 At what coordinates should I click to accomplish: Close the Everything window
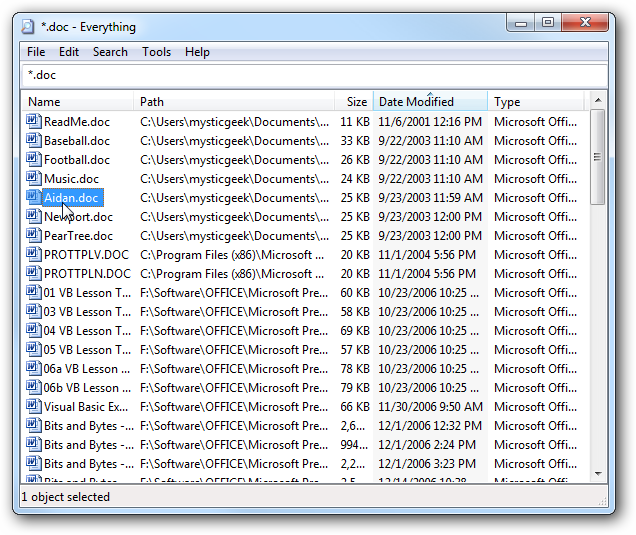pyautogui.click(x=585, y=23)
